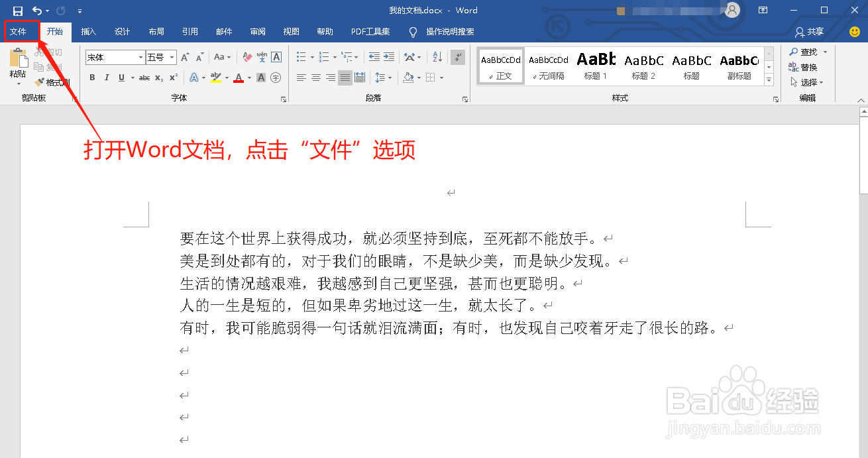Click 替换 to open Replace

coord(804,66)
